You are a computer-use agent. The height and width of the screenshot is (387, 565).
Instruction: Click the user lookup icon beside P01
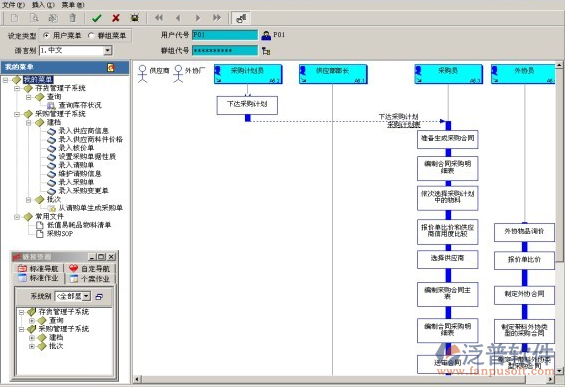coord(266,35)
